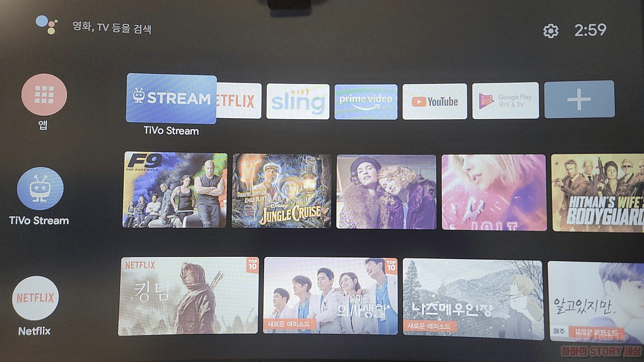Launch the Netflix app tile
The image size is (644, 362).
coord(239,101)
